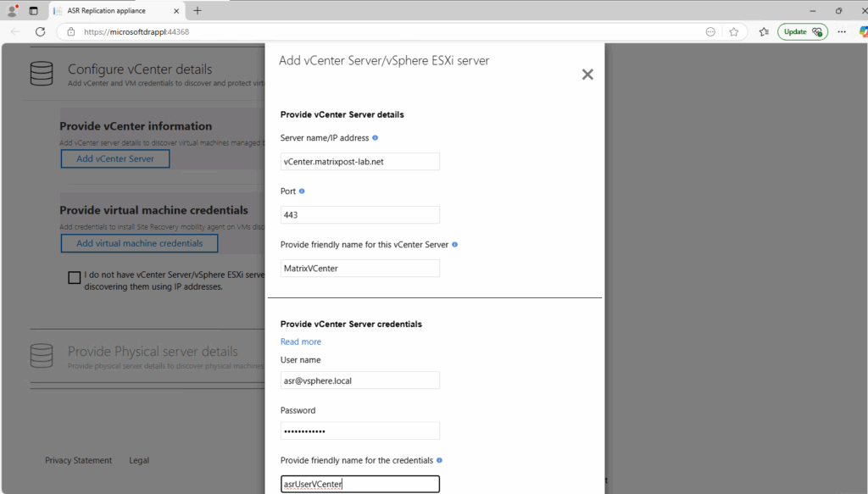Screen dimensions: 868x494
Task: Open browser Settings and more menu
Action: (x=842, y=31)
